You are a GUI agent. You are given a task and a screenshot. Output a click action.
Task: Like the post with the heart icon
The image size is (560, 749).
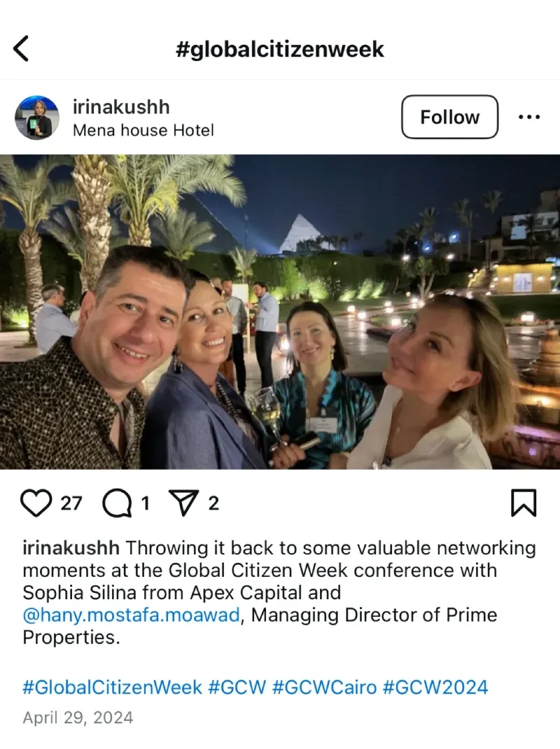pyautogui.click(x=36, y=503)
